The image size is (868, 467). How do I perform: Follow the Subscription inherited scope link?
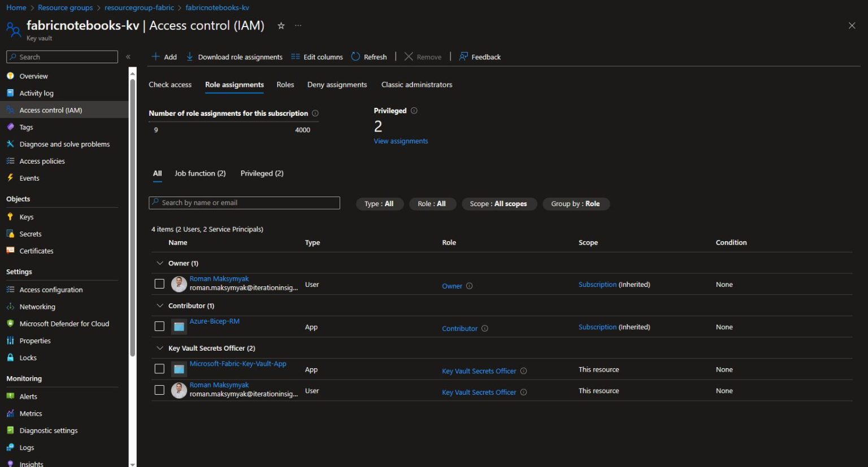click(597, 284)
